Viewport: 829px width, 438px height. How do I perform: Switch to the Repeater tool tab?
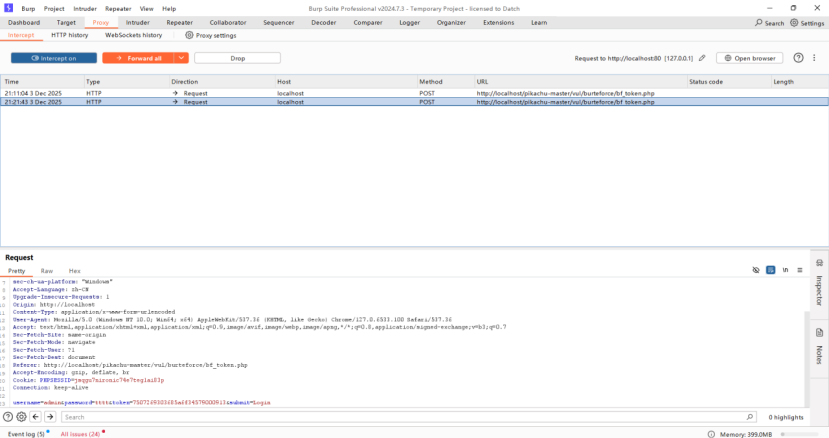coord(180,23)
